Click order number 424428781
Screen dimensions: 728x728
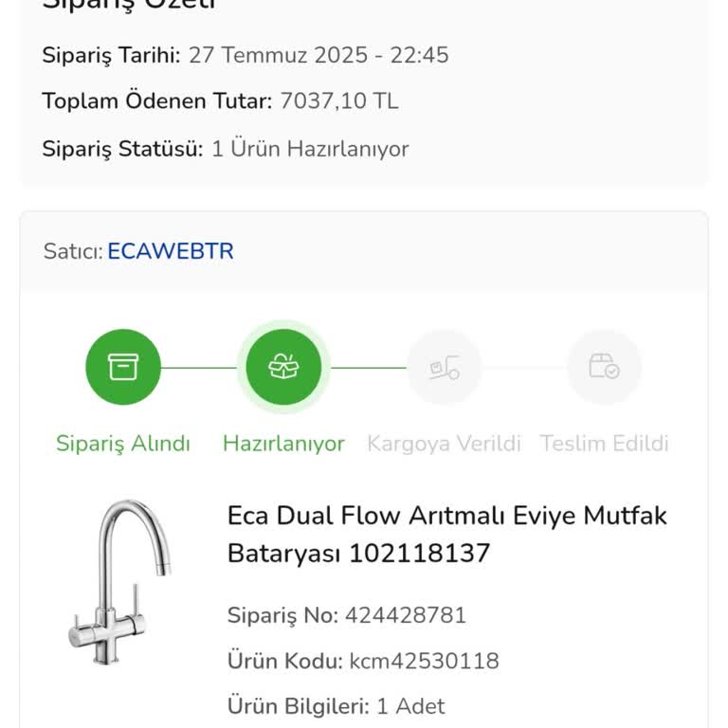click(406, 615)
